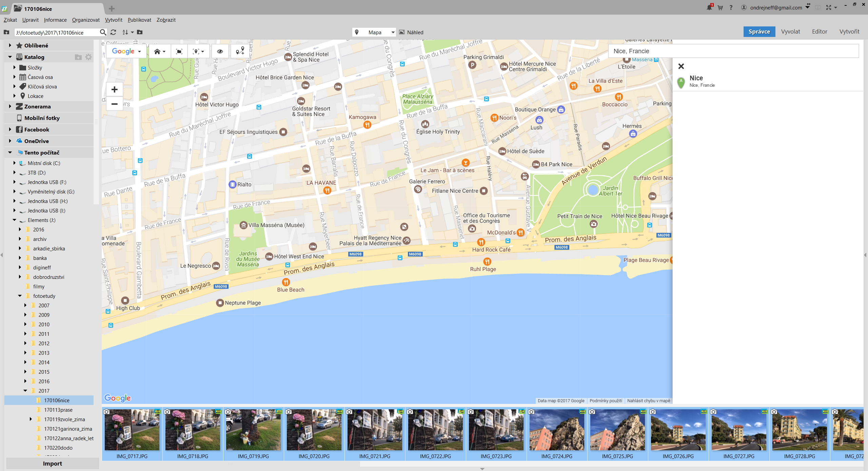868x471 pixels.
Task: Click Nahlásit chybu v mapě link
Action: pos(649,401)
